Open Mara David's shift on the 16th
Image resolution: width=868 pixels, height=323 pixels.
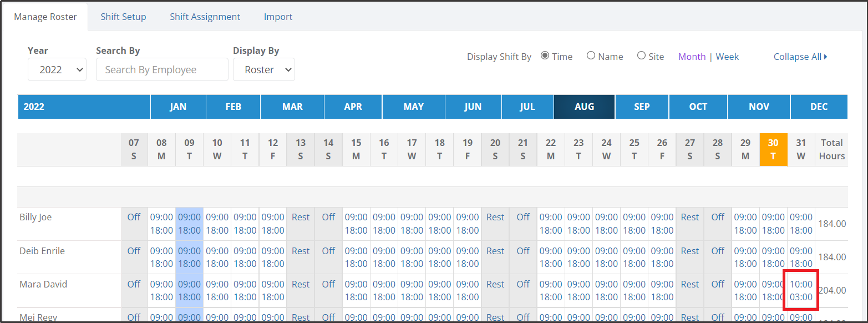point(384,290)
